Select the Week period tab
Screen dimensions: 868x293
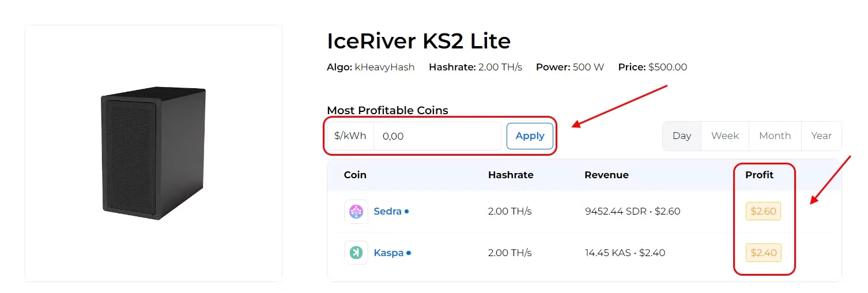(x=724, y=136)
